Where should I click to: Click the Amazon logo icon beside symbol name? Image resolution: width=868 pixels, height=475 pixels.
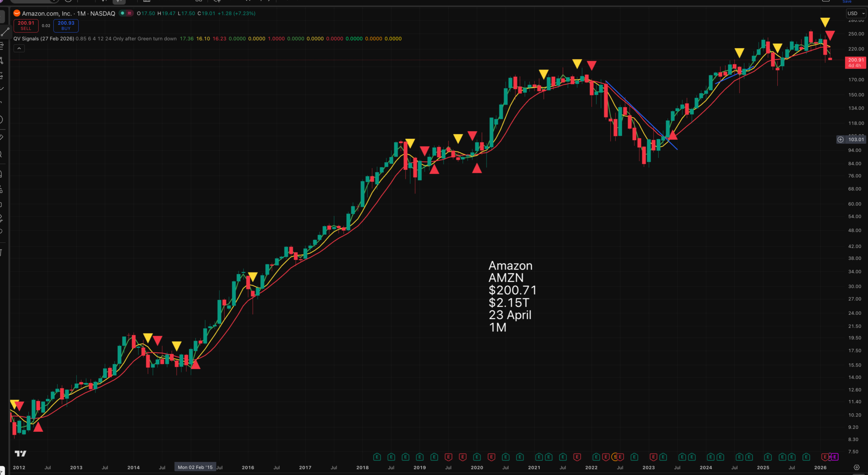[x=17, y=13]
